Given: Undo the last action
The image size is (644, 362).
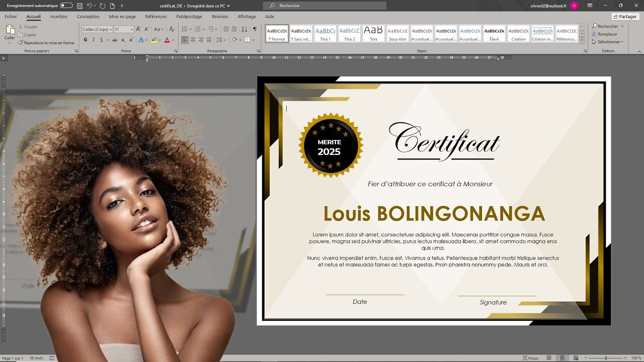Looking at the screenshot, I should [x=90, y=6].
